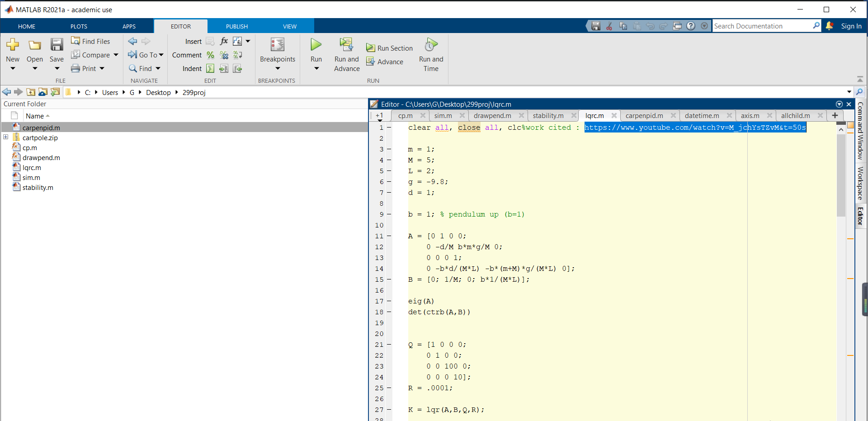This screenshot has height=421, width=868.
Task: Click the notifications bell icon
Action: 829,26
